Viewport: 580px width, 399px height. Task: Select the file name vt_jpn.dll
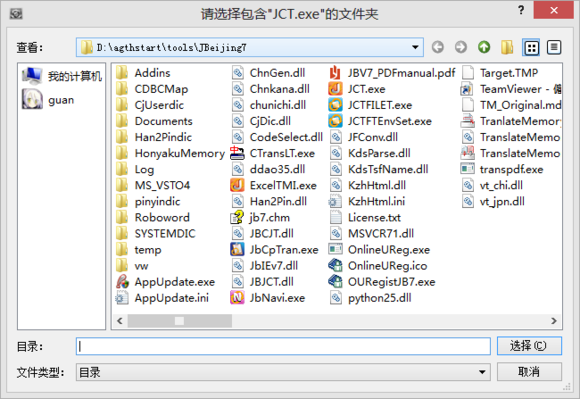[x=502, y=202]
